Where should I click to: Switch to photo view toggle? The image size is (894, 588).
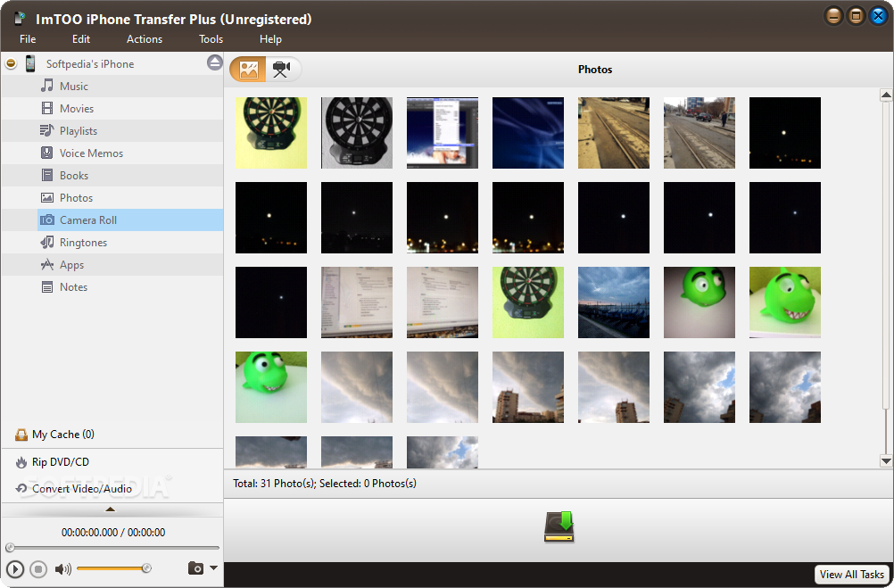(x=248, y=70)
